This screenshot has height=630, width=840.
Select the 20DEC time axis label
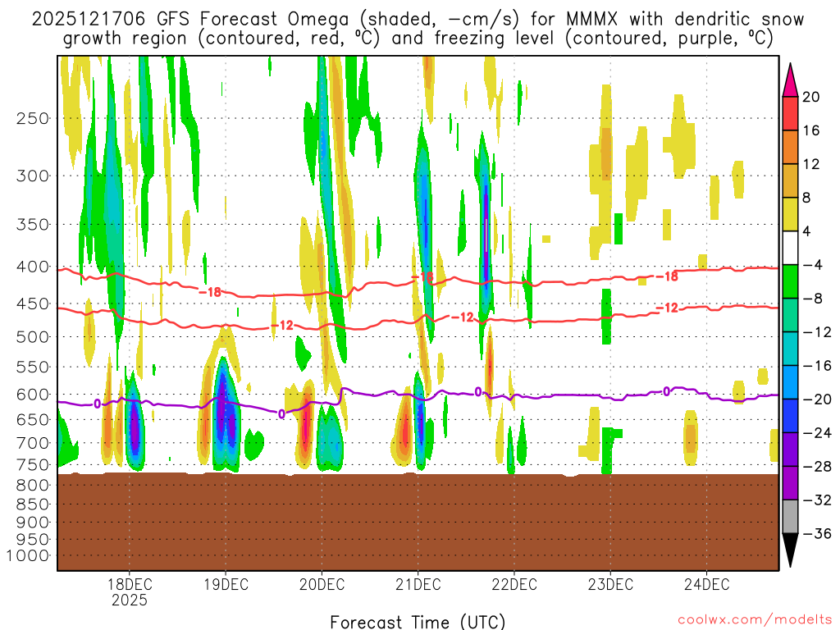322,585
